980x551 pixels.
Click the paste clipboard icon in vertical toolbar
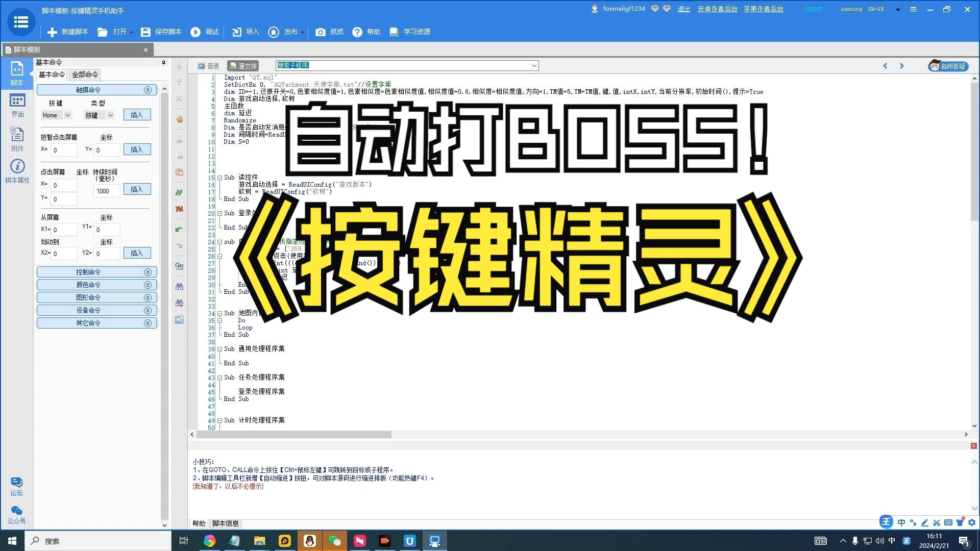pyautogui.click(x=179, y=172)
